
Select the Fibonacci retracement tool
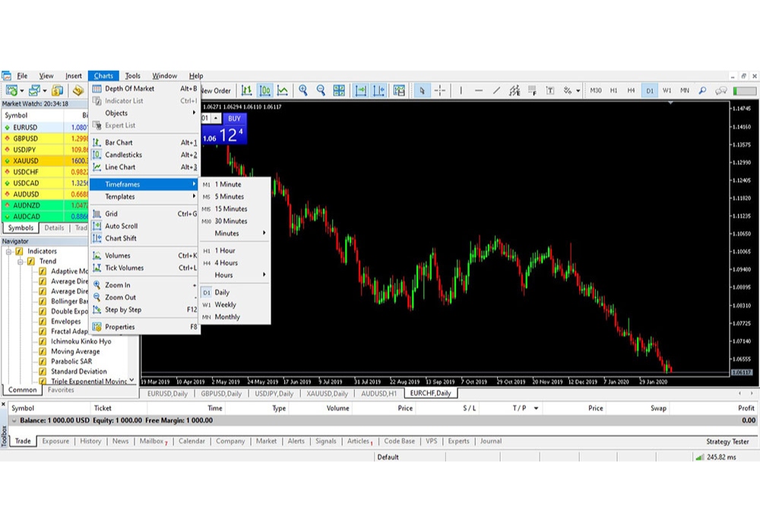[x=532, y=90]
